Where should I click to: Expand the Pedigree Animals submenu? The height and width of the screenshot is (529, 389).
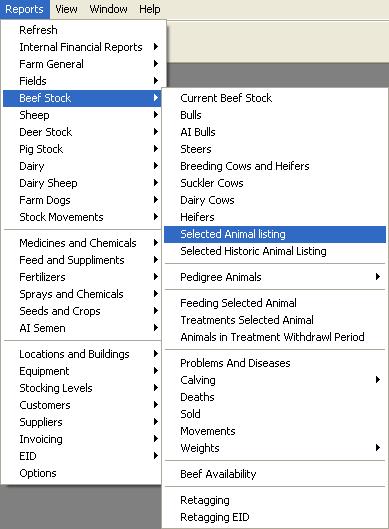coord(275,277)
